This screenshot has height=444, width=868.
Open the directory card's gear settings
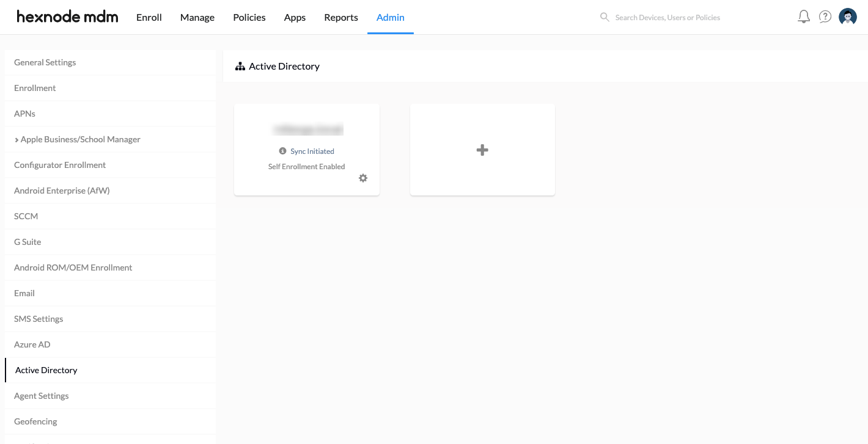click(363, 178)
